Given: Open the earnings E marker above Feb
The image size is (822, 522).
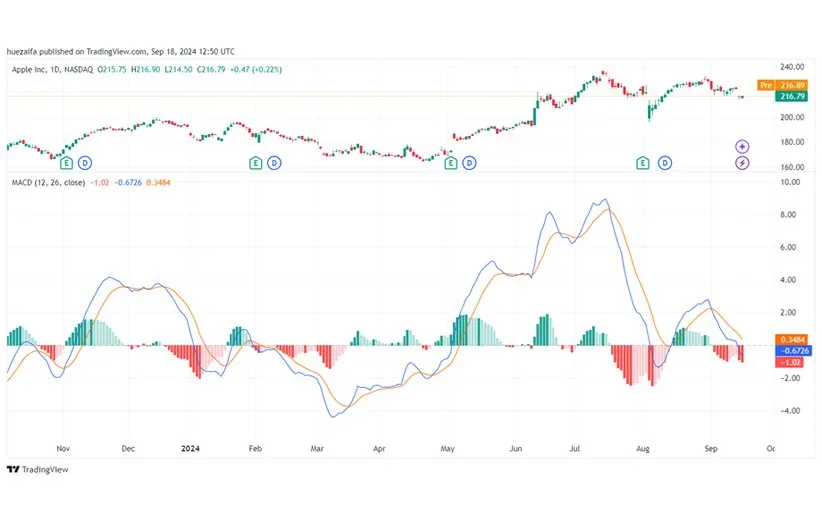Looking at the screenshot, I should pos(255,161).
